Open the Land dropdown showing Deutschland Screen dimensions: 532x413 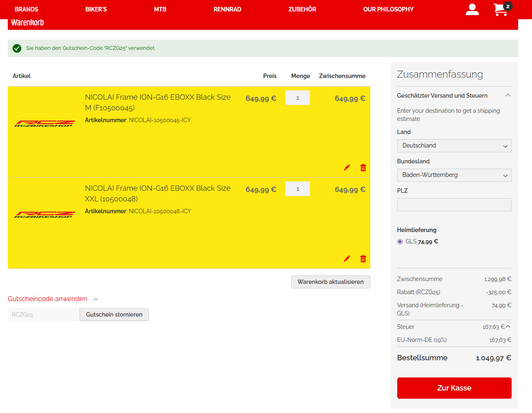[454, 146]
